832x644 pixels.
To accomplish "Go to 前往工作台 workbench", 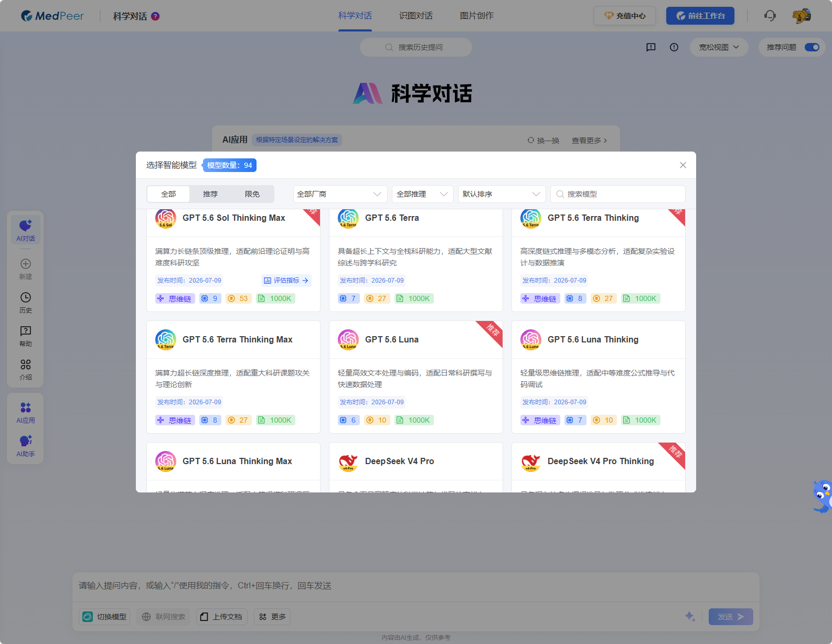I will (700, 16).
